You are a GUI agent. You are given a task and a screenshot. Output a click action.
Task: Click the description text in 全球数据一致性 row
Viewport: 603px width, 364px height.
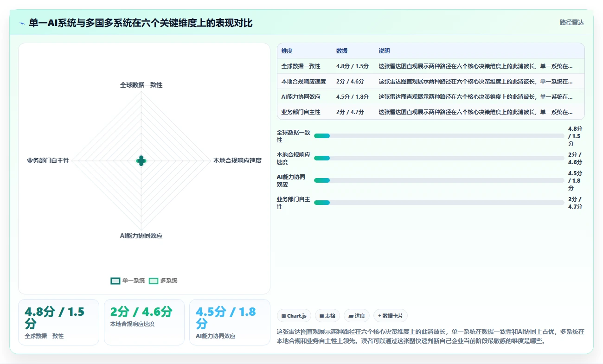pos(475,66)
